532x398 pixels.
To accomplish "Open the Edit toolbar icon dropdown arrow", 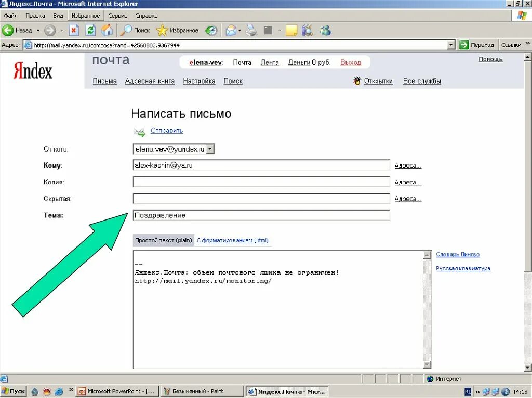I will (280, 31).
